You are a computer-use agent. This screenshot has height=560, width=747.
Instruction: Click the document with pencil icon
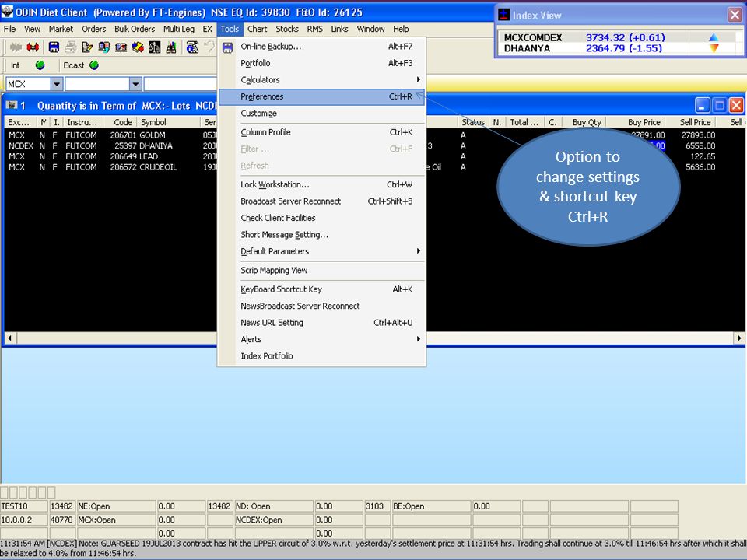(x=87, y=47)
